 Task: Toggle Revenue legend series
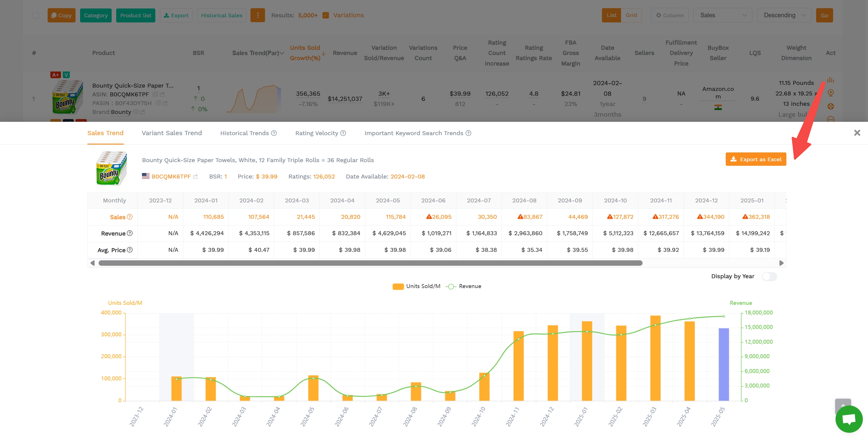point(463,286)
